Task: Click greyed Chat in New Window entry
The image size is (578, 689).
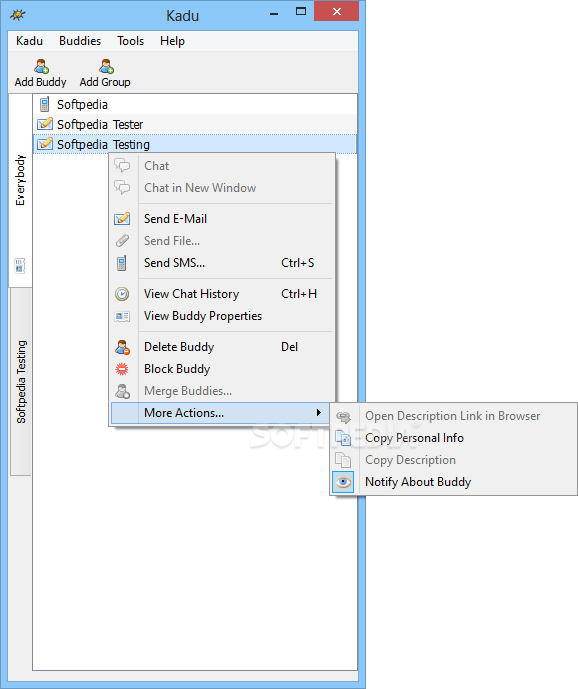Action: tap(222, 188)
